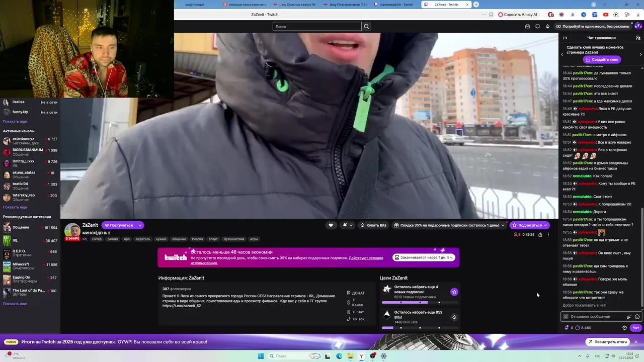
Task: Show previous chat highlight card
Action: click(562, 54)
